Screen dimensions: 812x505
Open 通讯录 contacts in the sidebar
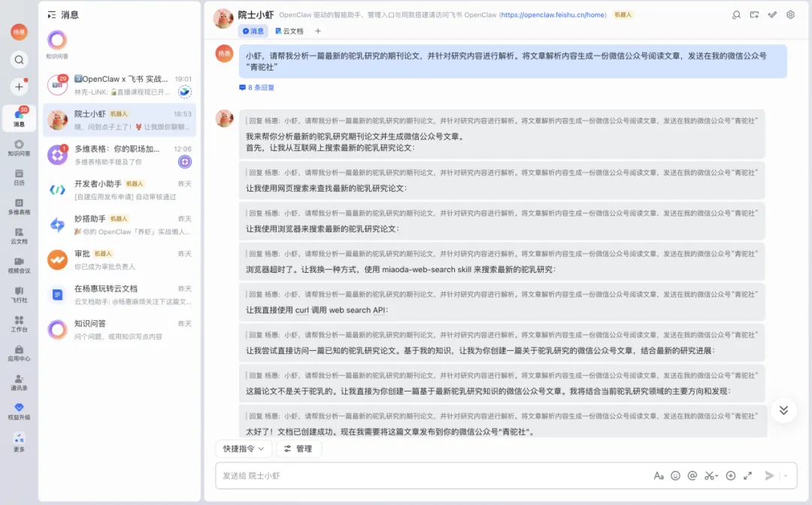[19, 383]
